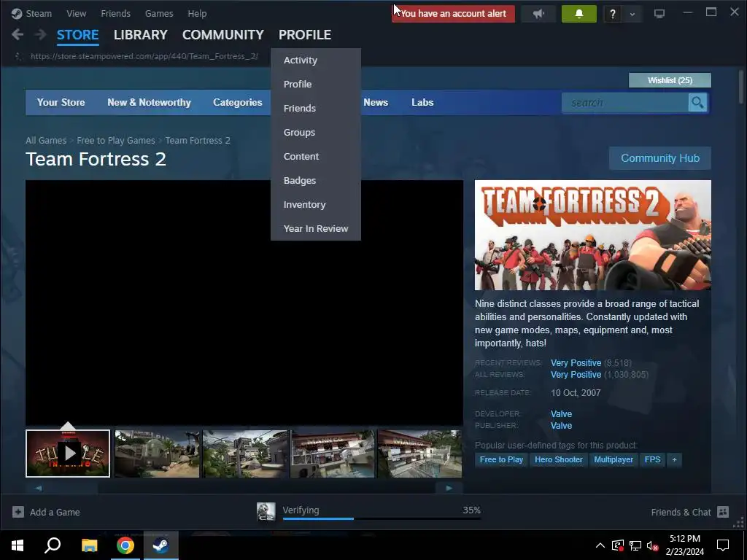Click the FPS tag
This screenshot has height=560, width=747.
pyautogui.click(x=652, y=459)
